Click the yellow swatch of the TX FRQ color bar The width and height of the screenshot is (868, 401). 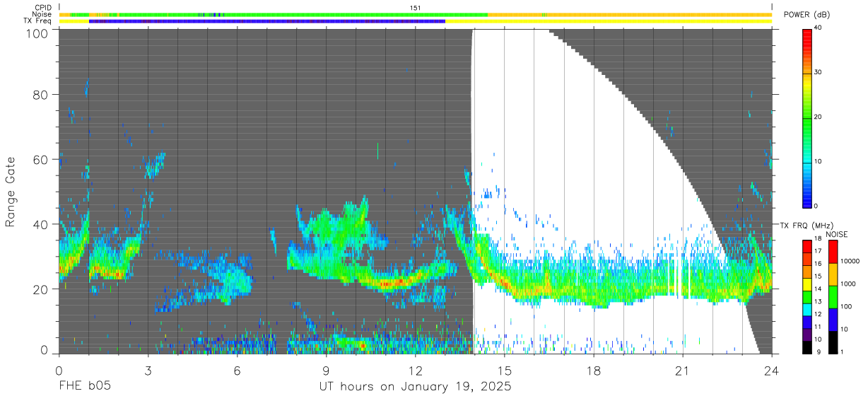click(808, 284)
